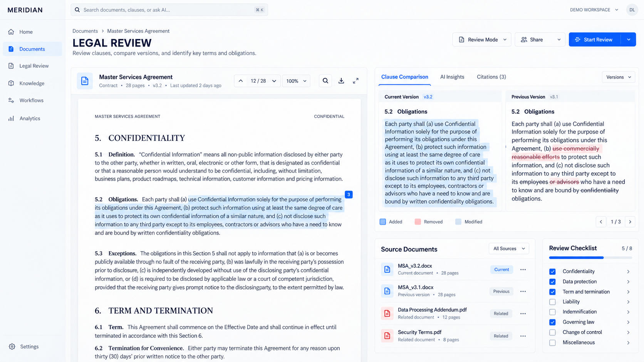Viewport: 644px width, 362px height.
Task: Open the Workflows sidebar icon
Action: [x=11, y=100]
